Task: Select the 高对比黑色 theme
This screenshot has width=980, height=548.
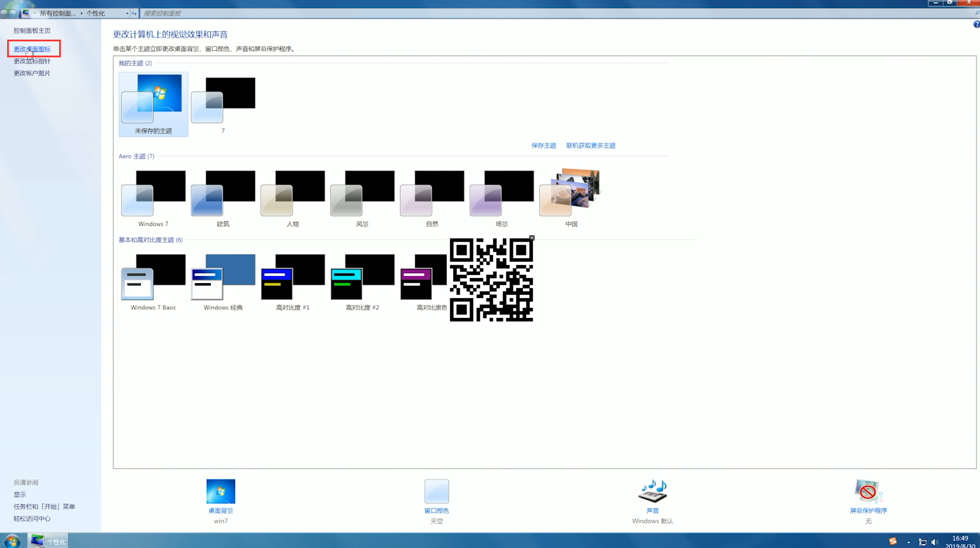Action: coord(424,282)
